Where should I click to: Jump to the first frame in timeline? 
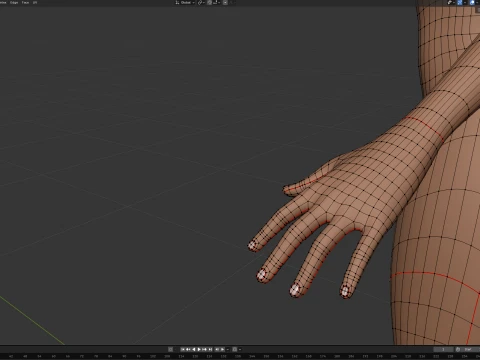183,349
